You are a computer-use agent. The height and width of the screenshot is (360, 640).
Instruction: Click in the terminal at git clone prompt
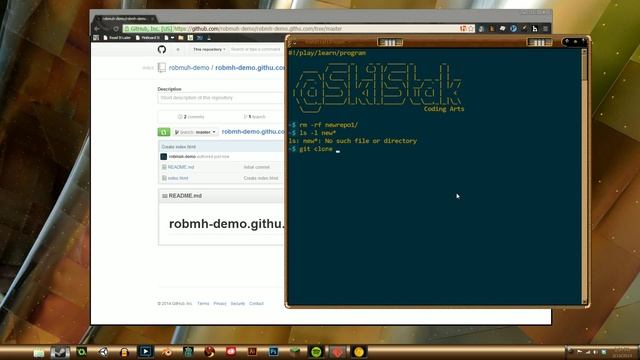coord(338,149)
